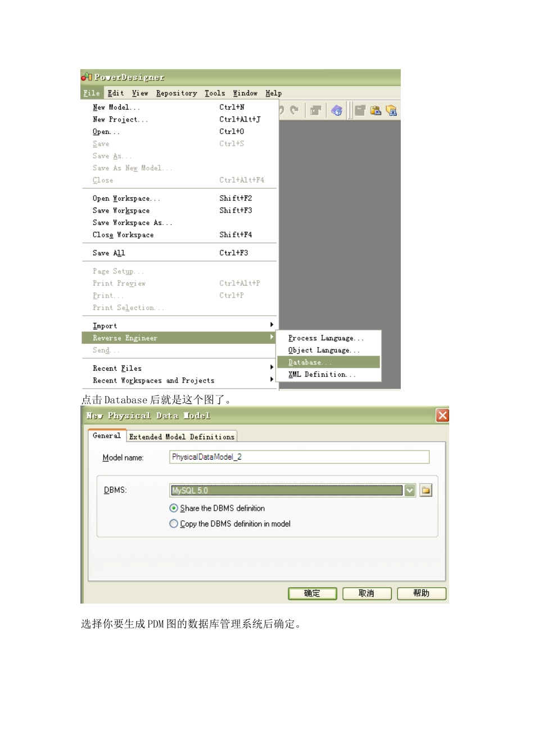Expand the Import submenu

click(x=179, y=326)
